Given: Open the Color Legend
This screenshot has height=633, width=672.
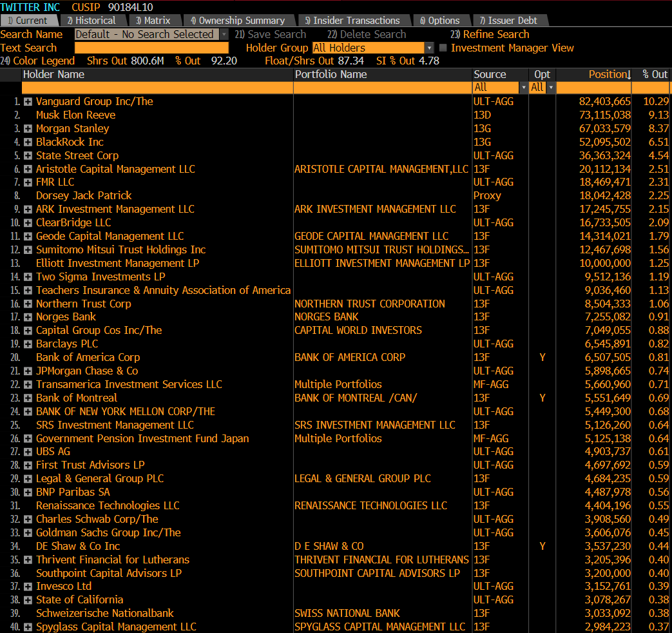Looking at the screenshot, I should pos(38,61).
